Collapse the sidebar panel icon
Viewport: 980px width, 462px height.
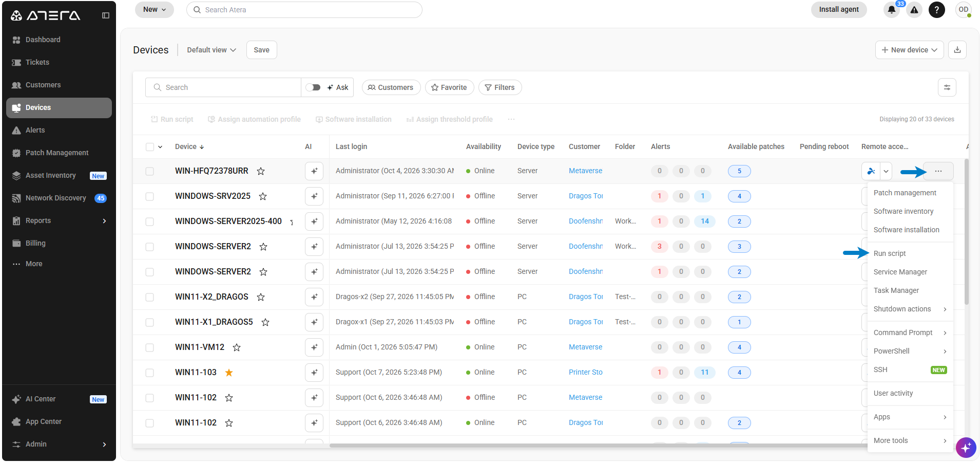coord(106,15)
